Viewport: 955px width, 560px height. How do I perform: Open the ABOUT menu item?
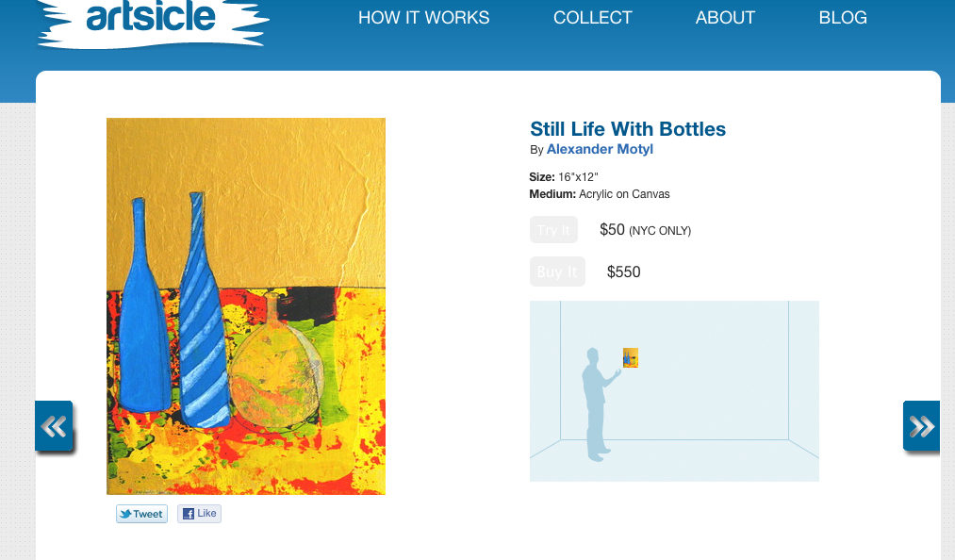coord(725,18)
